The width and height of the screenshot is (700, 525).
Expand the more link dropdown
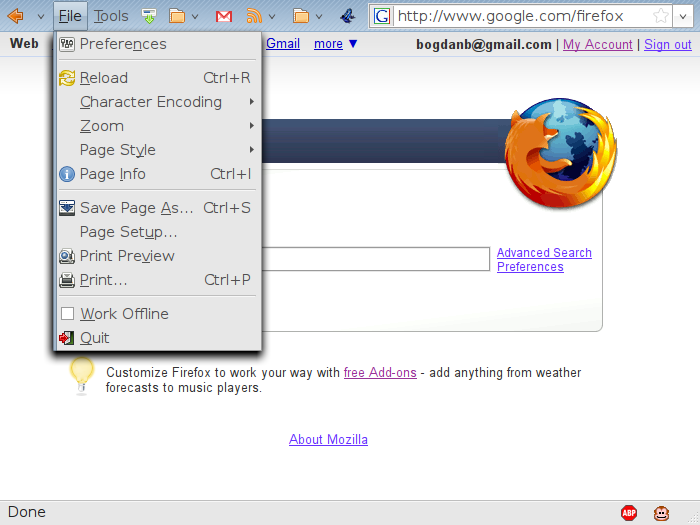click(336, 44)
